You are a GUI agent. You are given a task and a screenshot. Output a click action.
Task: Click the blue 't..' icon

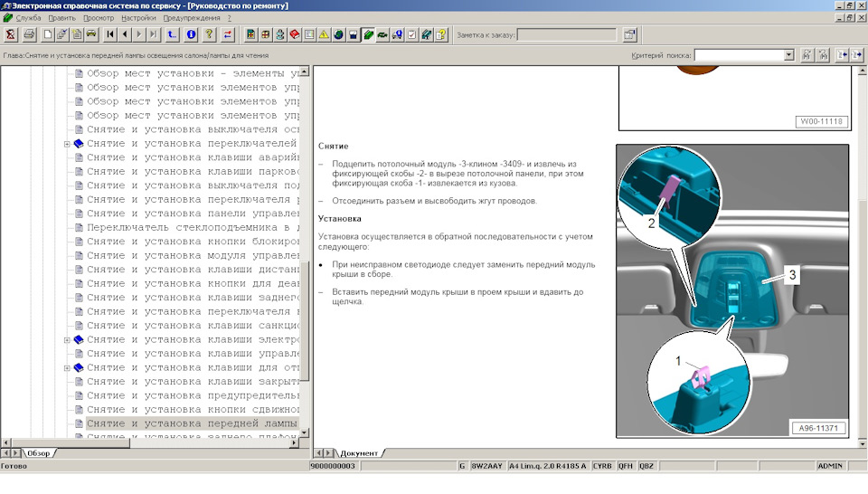[x=172, y=35]
